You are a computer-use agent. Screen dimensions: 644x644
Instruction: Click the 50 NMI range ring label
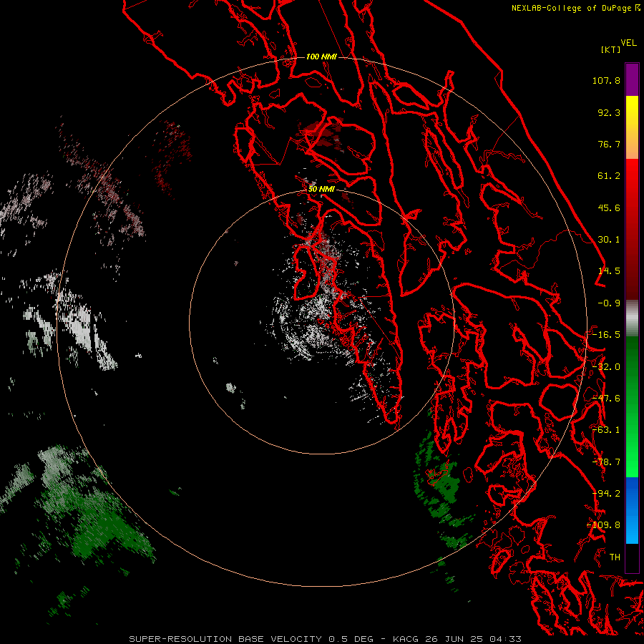(x=321, y=190)
